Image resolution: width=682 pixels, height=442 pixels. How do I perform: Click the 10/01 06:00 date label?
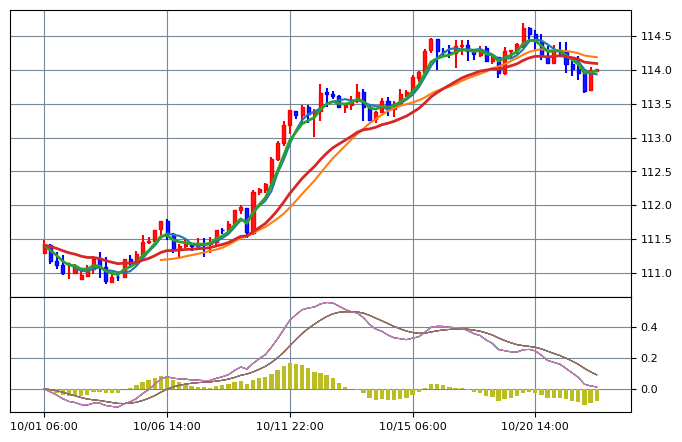(44, 426)
